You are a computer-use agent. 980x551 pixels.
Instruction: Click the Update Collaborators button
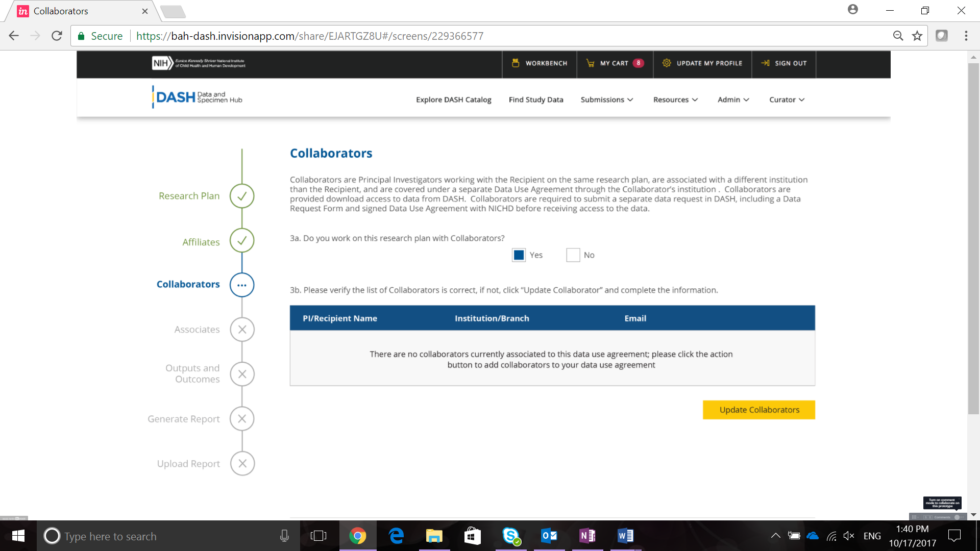[758, 410]
